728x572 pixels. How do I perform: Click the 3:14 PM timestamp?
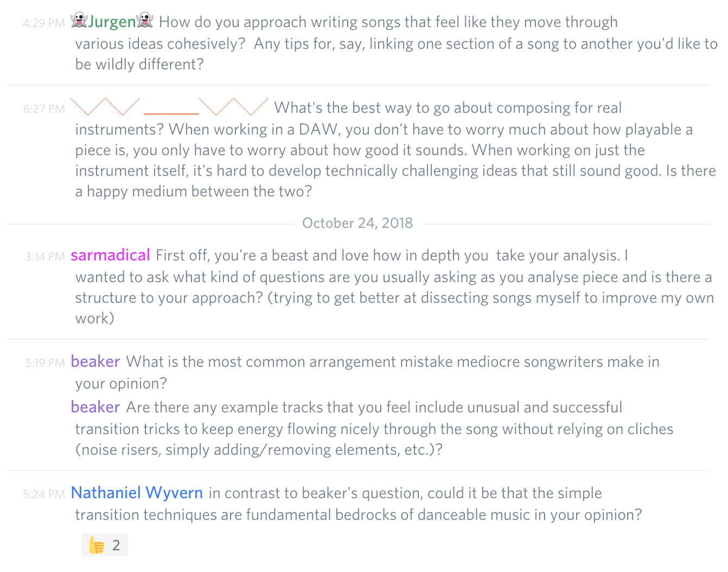pos(44,256)
